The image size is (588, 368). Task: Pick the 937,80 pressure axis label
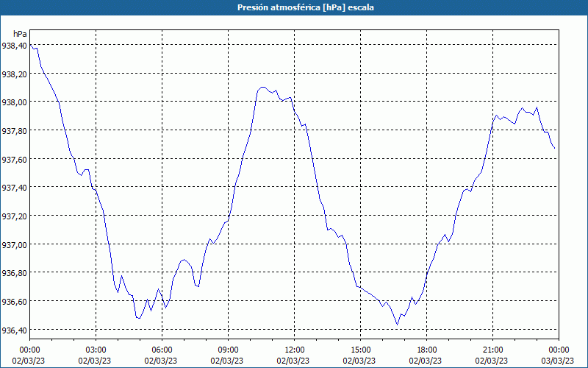(x=14, y=131)
